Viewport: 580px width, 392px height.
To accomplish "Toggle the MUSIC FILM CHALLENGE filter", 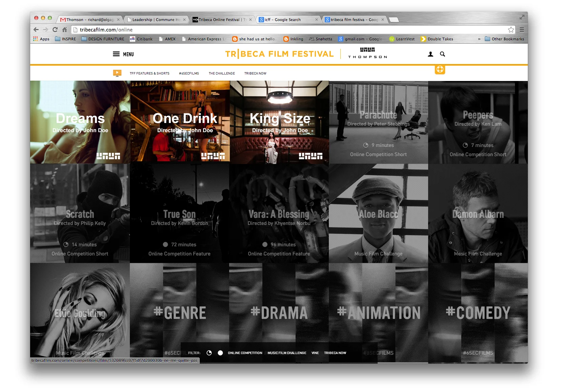I will [287, 353].
